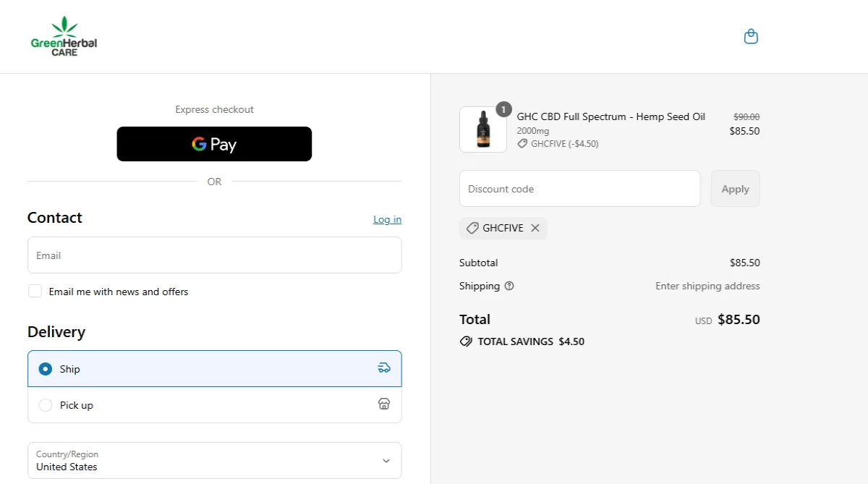Click the question mark next to Shipping
The image size is (868, 484).
click(x=509, y=286)
